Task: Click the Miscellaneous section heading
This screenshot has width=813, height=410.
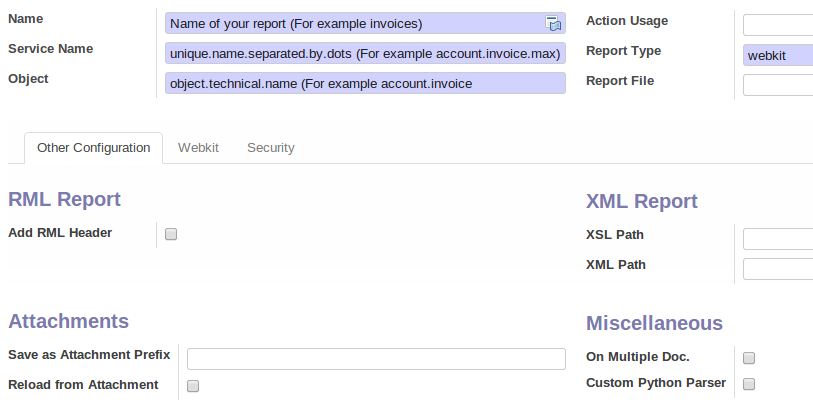Action: click(x=654, y=323)
